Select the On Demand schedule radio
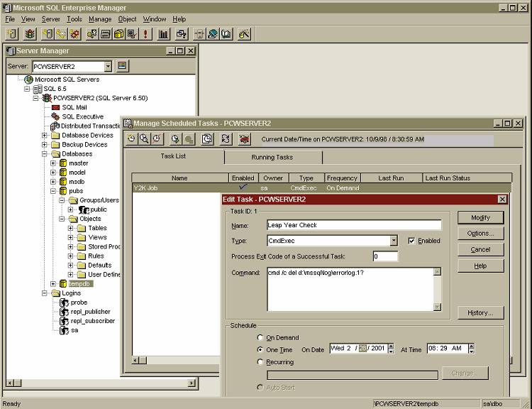Screen dimensions: 532x409 (260, 337)
